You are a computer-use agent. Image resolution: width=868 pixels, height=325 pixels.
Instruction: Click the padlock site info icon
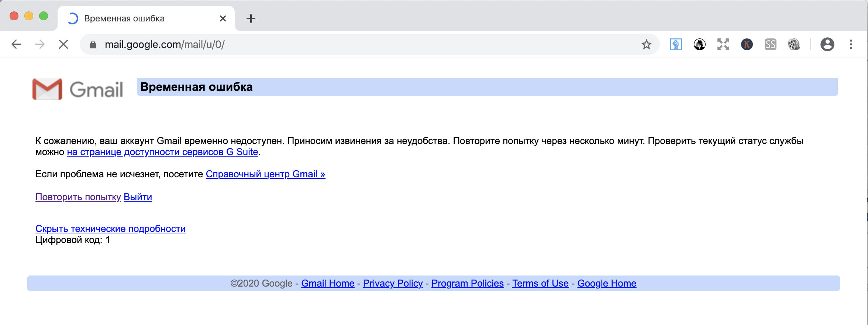click(93, 45)
